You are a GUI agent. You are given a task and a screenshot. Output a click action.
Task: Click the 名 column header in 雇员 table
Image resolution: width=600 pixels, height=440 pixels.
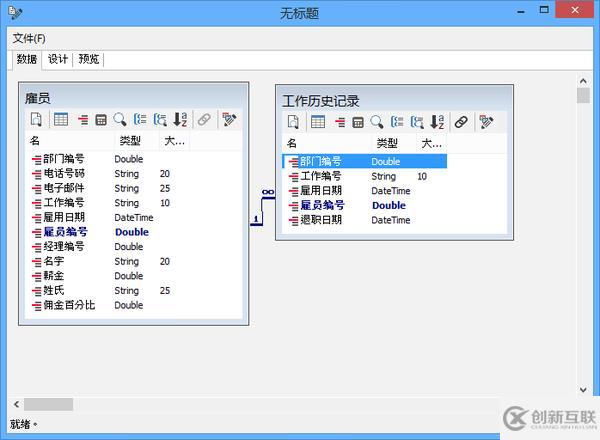tap(70, 141)
